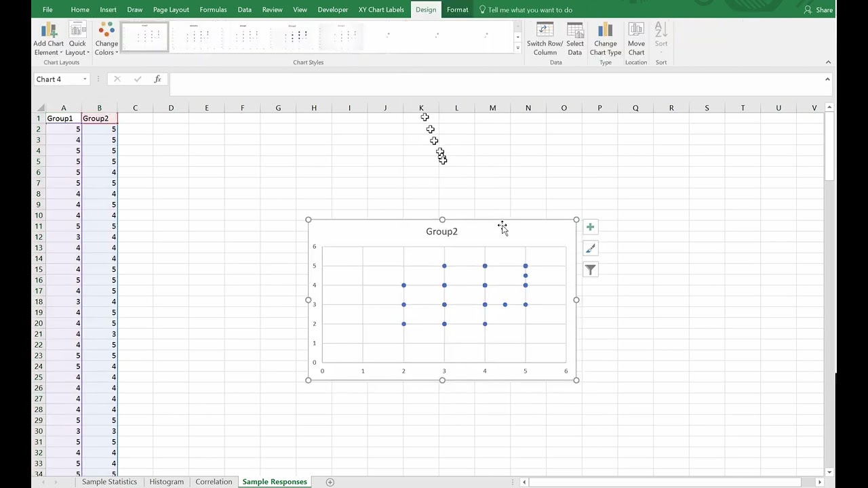Image resolution: width=868 pixels, height=488 pixels.
Task: Click the chart's bottom-right resize handle
Action: point(576,380)
